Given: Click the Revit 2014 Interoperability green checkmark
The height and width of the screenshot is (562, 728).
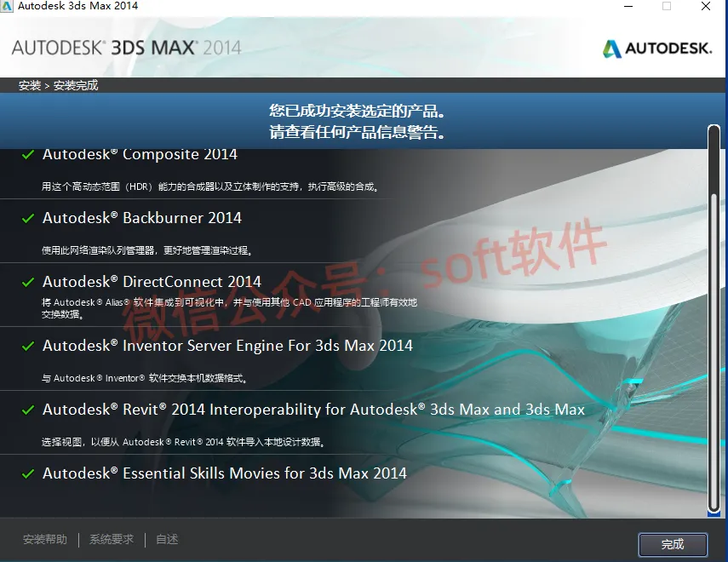Looking at the screenshot, I should tap(28, 410).
